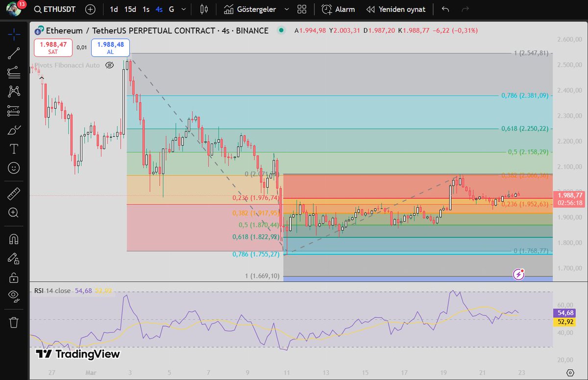Select the forecasting and measurement tool group
The height and width of the screenshot is (380, 588).
[14, 111]
